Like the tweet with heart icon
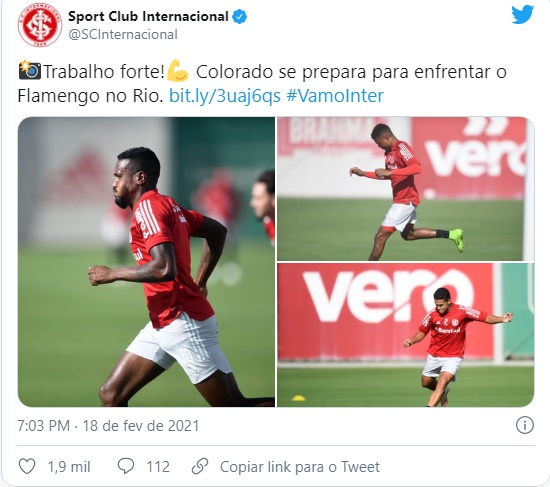The image size is (550, 487). click(x=27, y=466)
